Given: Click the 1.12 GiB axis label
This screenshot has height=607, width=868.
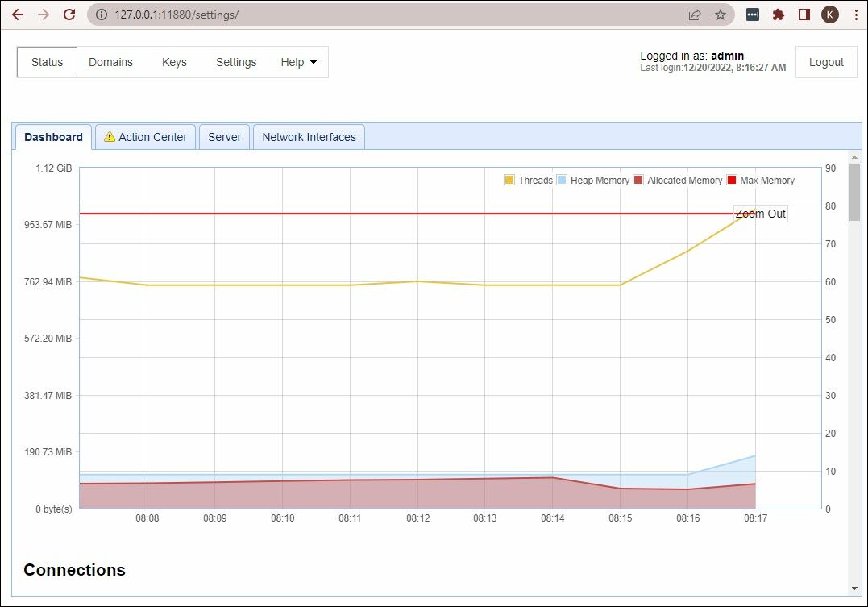Looking at the screenshot, I should coord(54,168).
